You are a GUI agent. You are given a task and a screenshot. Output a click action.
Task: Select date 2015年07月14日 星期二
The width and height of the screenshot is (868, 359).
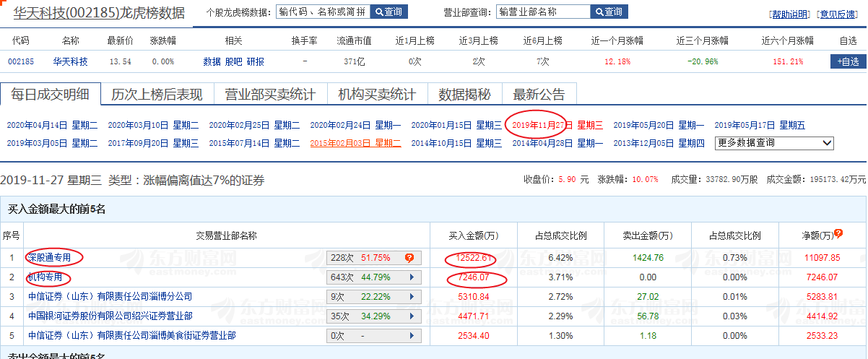254,143
